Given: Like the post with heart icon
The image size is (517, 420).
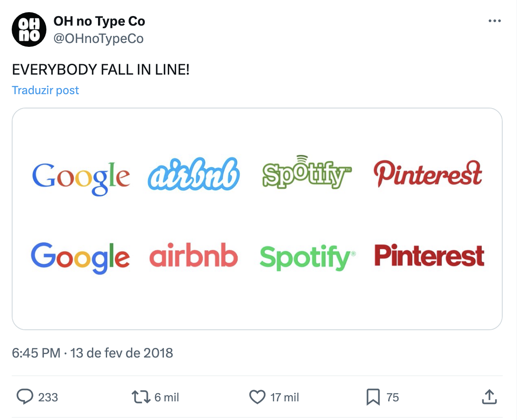Looking at the screenshot, I should point(257,397).
